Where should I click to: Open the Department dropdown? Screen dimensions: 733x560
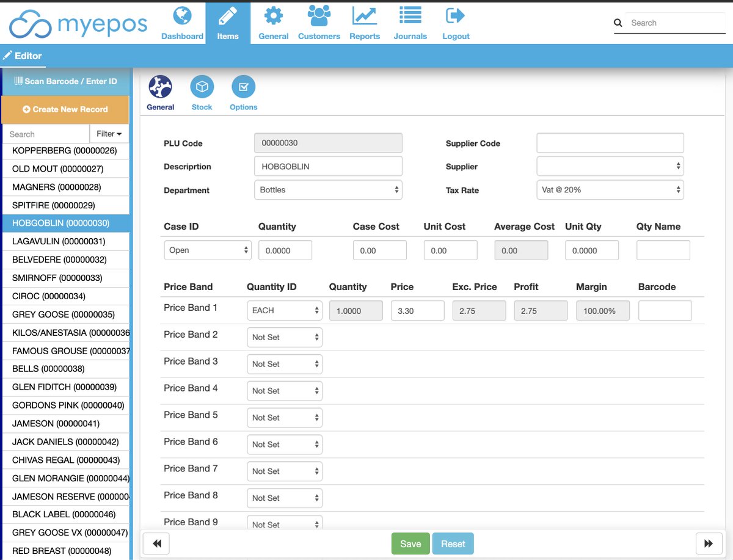click(328, 190)
